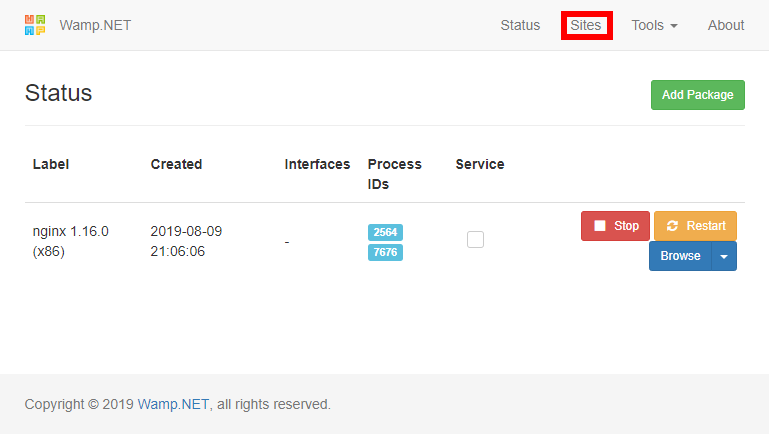Click the Created column header
The image size is (769, 434).
pos(176,164)
